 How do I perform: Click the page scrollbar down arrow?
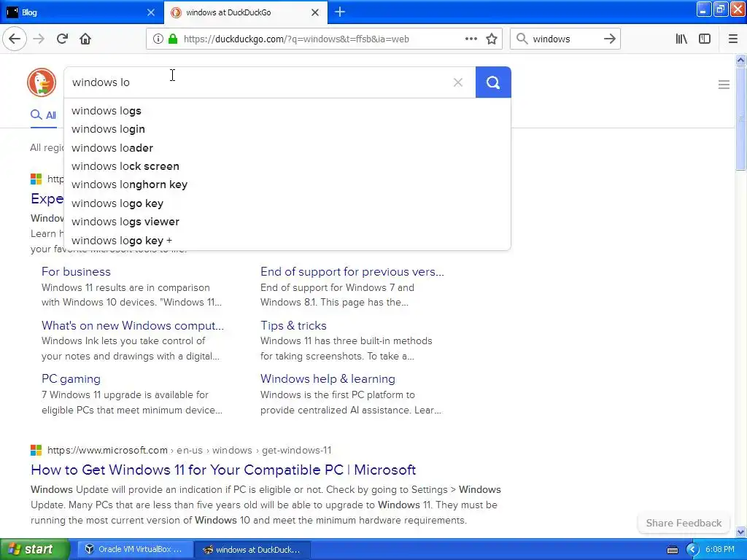pyautogui.click(x=741, y=532)
